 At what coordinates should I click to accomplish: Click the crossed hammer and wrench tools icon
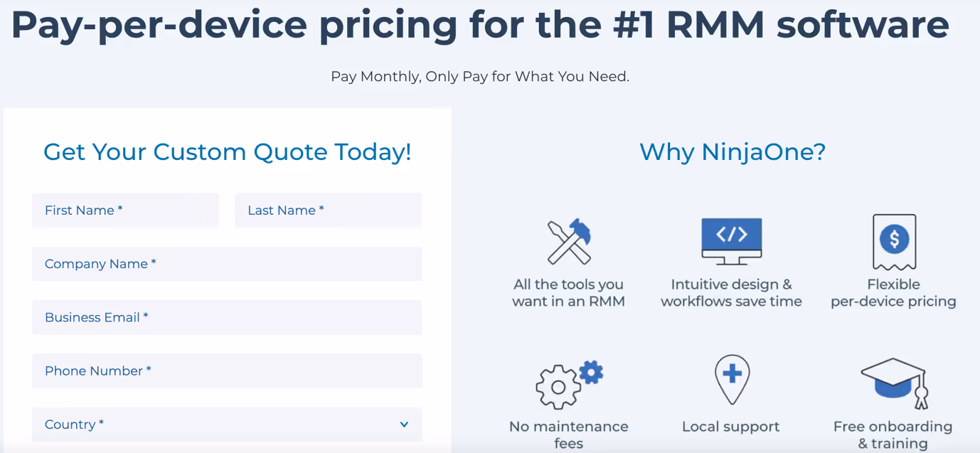tap(569, 242)
